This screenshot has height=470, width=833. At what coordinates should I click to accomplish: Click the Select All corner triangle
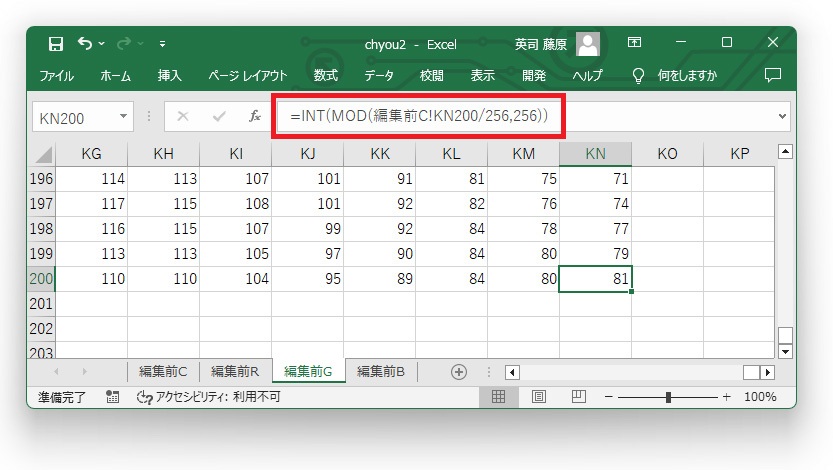tap(42, 155)
